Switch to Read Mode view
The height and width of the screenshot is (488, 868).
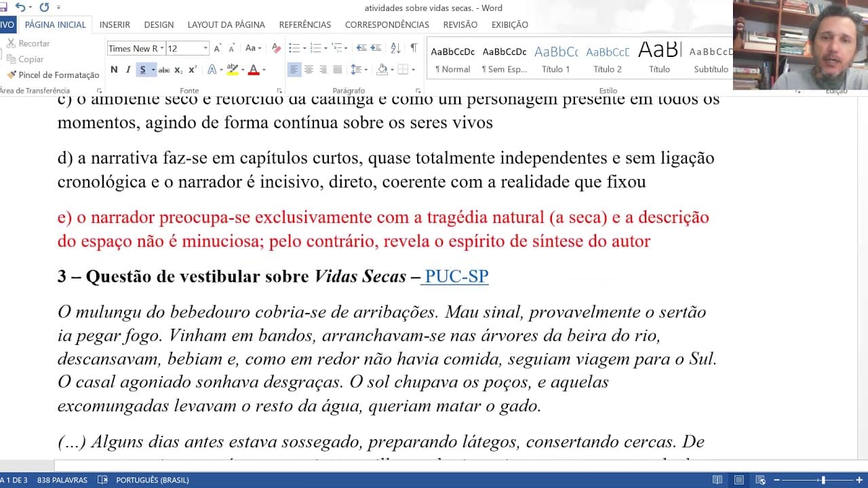pos(717,480)
